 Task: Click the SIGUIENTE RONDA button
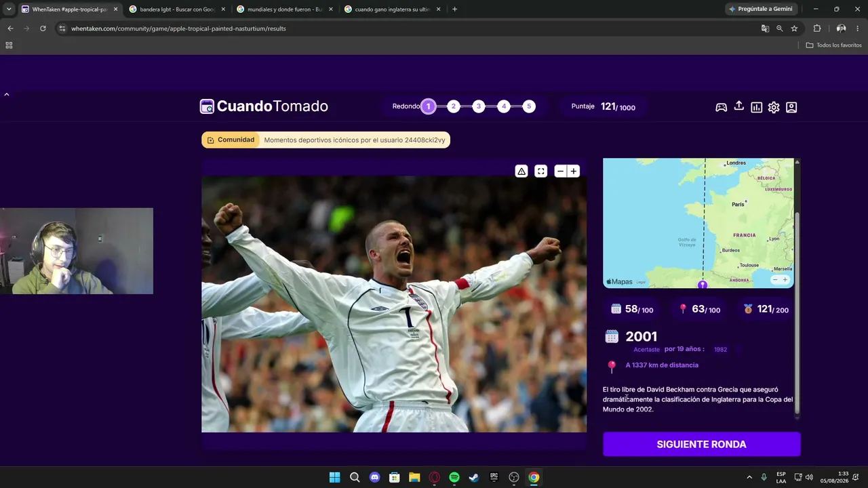point(702,445)
